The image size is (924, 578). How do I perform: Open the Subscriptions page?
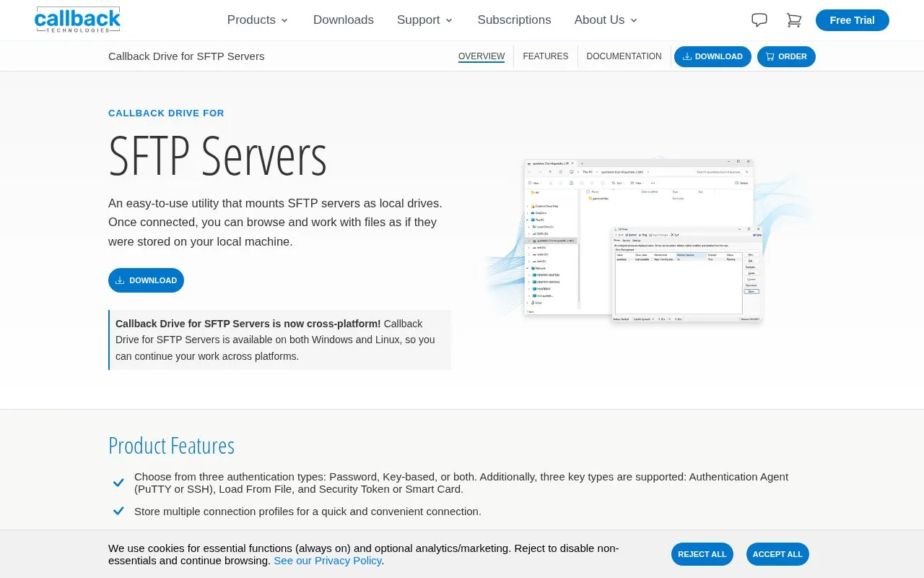pyautogui.click(x=514, y=20)
